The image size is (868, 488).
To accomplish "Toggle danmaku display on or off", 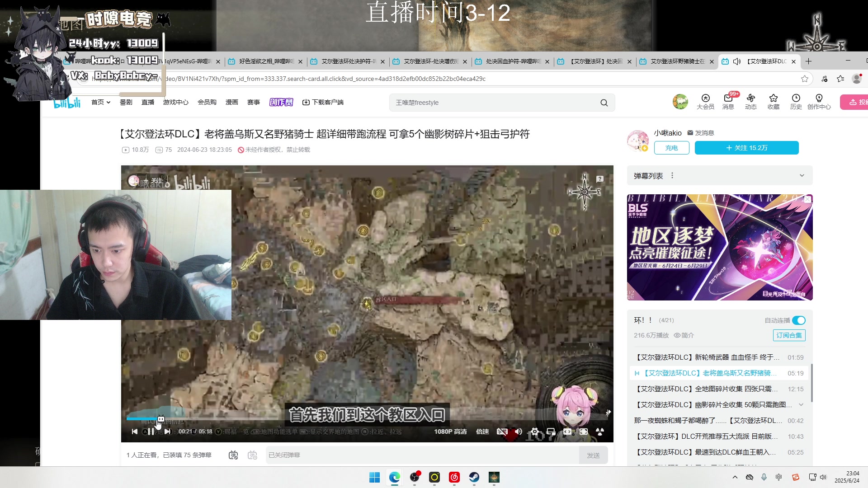I will 233,455.
